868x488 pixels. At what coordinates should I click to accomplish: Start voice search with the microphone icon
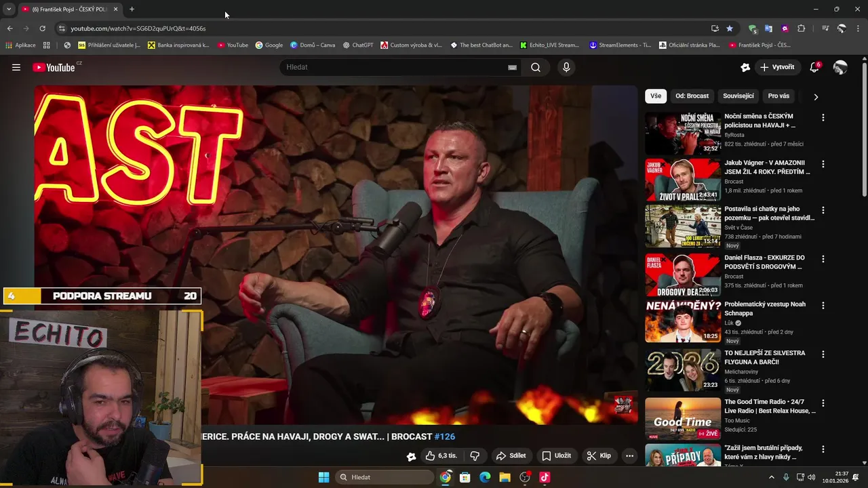pyautogui.click(x=566, y=67)
